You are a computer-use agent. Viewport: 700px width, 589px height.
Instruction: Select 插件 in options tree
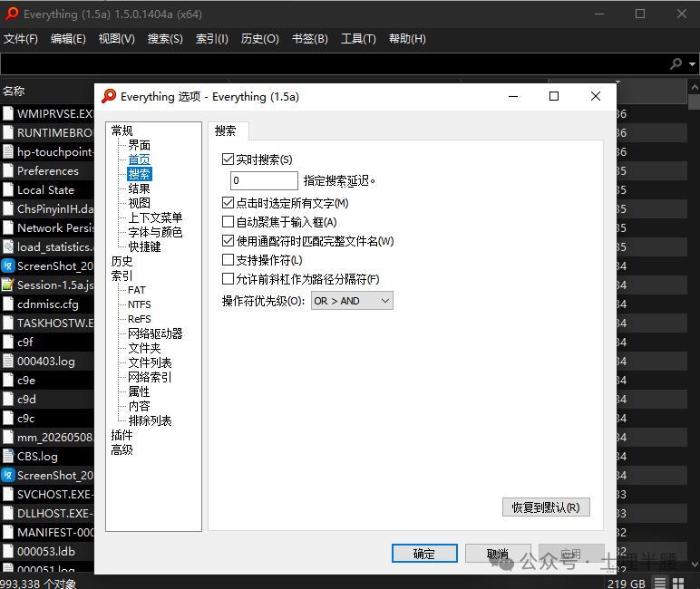tap(122, 435)
